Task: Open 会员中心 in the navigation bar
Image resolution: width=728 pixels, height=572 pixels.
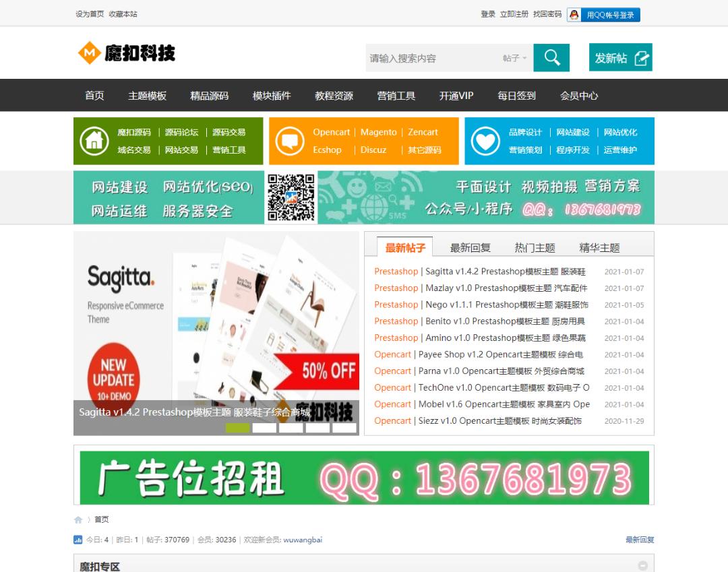Action: coord(579,96)
